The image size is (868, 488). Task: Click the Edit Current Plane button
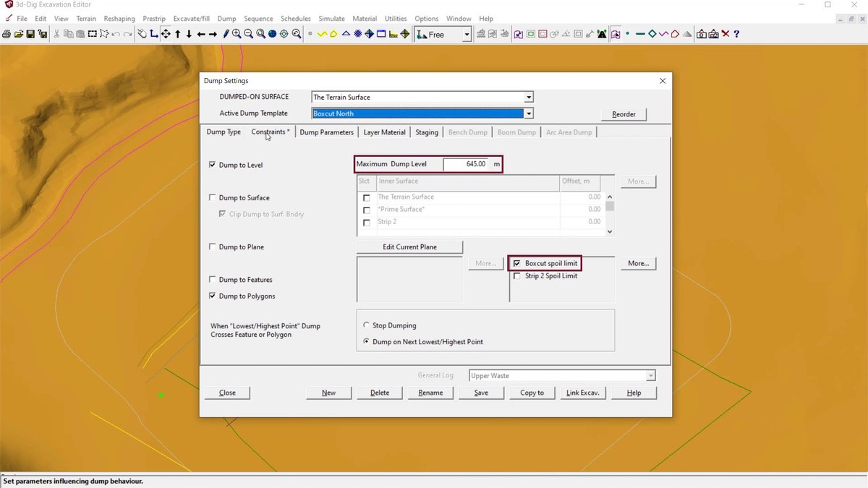[409, 247]
